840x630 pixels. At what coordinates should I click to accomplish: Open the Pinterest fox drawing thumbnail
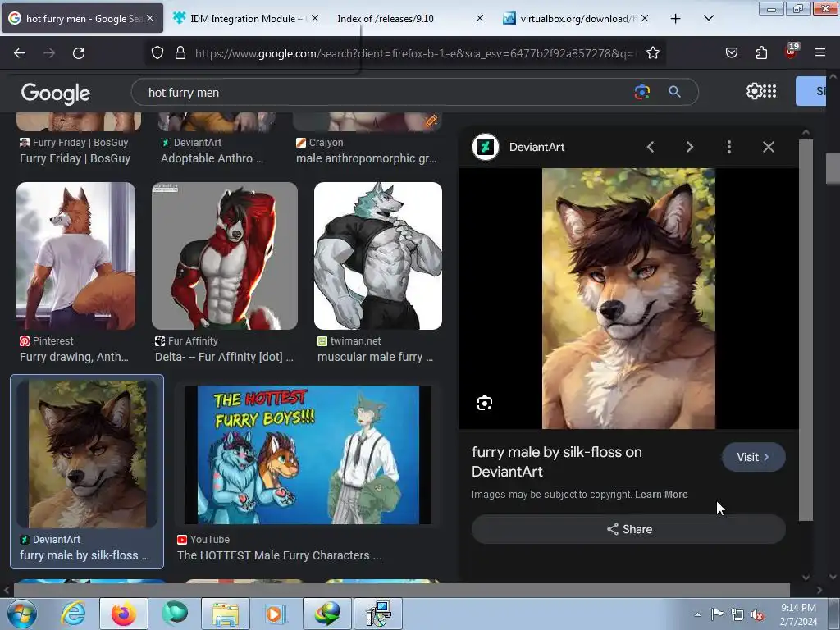point(75,256)
